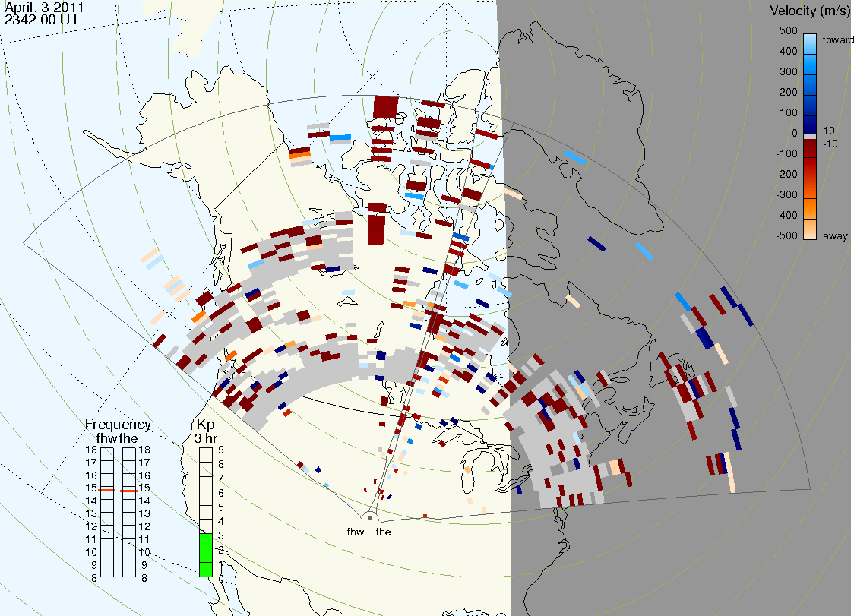Click the 'fhw' radar station label on the map
This screenshot has height=616, width=854.
[x=355, y=532]
